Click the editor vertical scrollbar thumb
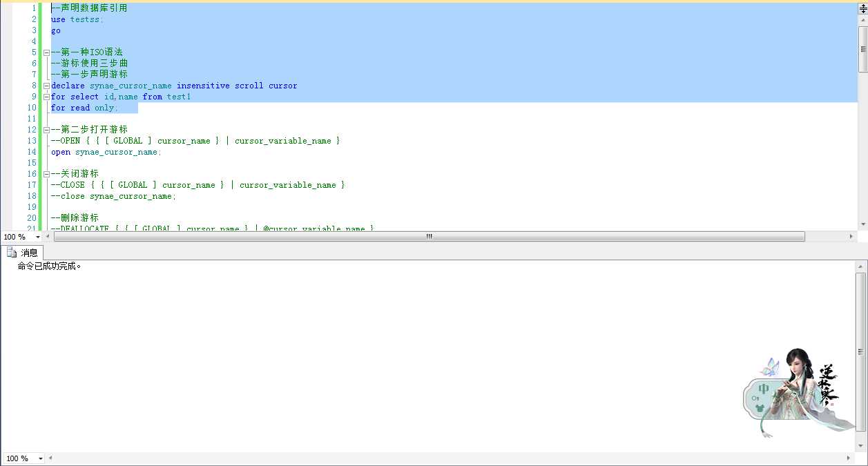The image size is (868, 466). [x=862, y=48]
